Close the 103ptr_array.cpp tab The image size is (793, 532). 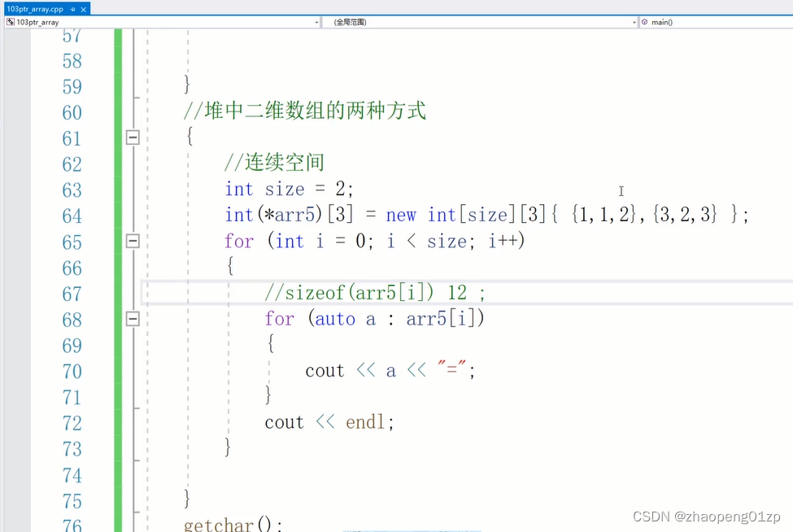coord(84,9)
